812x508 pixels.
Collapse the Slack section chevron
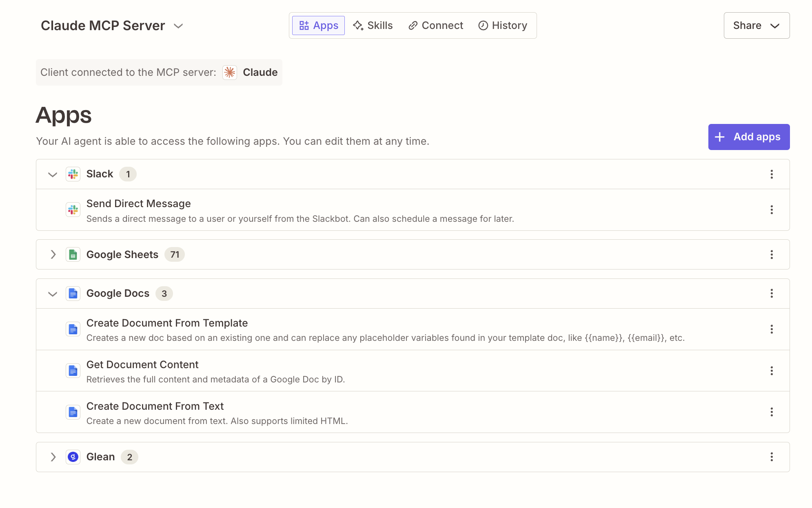[53, 174]
